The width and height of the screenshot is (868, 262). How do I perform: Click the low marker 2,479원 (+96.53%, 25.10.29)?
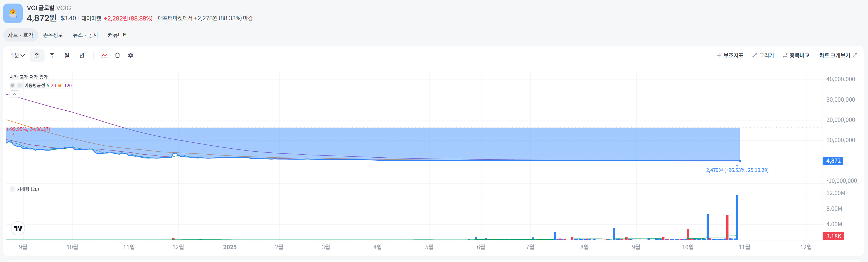pyautogui.click(x=737, y=170)
